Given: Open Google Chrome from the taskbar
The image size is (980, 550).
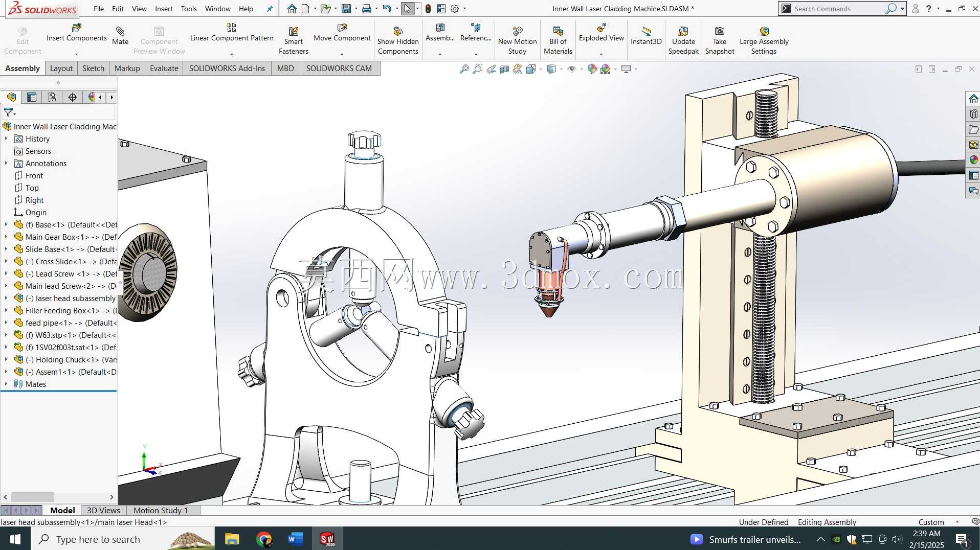Looking at the screenshot, I should 264,539.
